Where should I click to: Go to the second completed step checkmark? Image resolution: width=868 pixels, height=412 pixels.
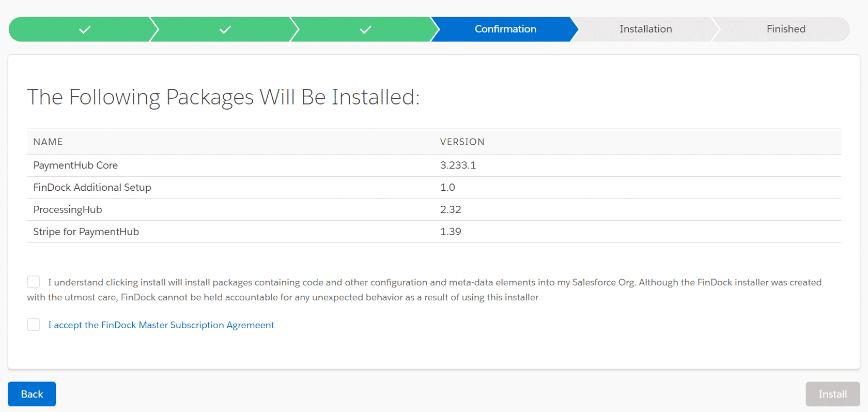[x=225, y=29]
